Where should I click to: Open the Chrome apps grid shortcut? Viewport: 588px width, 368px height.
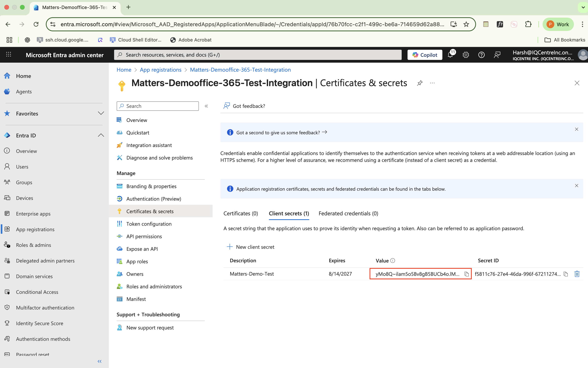tap(9, 40)
